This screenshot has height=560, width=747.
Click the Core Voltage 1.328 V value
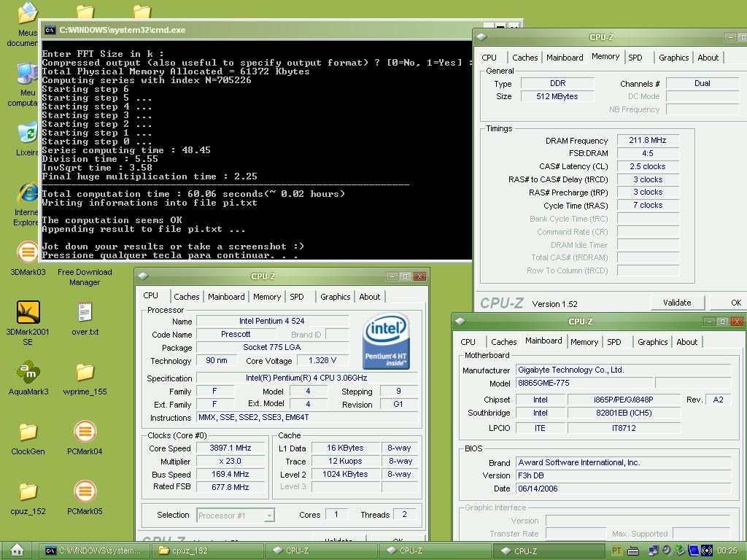(322, 360)
